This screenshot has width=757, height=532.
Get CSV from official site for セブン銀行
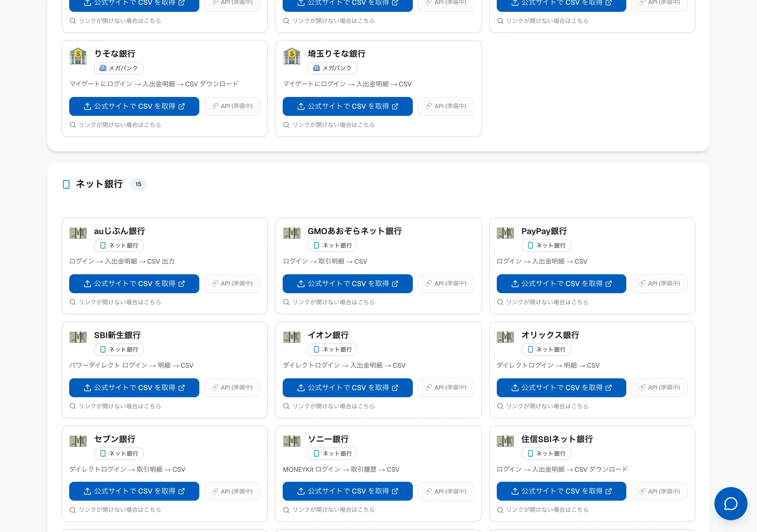click(x=134, y=491)
